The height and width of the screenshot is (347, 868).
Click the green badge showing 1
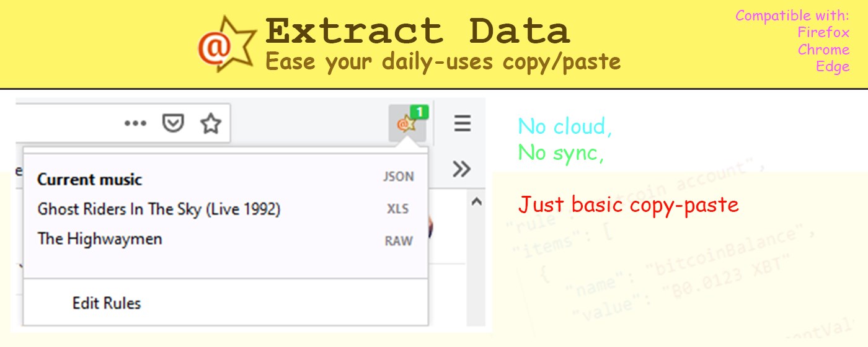pyautogui.click(x=419, y=112)
